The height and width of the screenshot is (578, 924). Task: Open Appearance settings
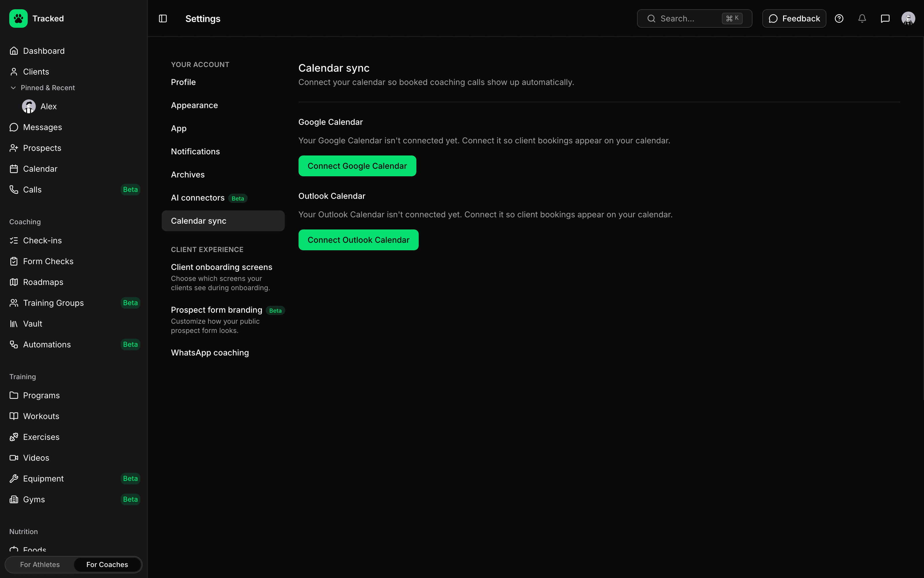[x=223, y=105]
